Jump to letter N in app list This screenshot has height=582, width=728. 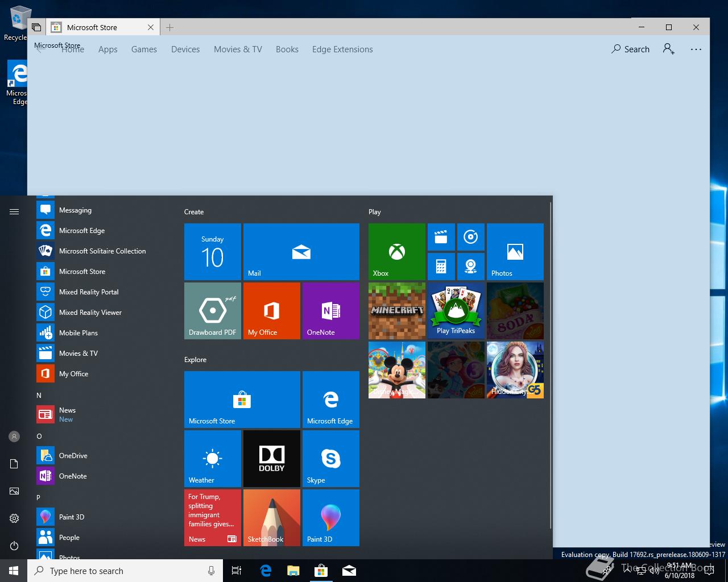[39, 395]
